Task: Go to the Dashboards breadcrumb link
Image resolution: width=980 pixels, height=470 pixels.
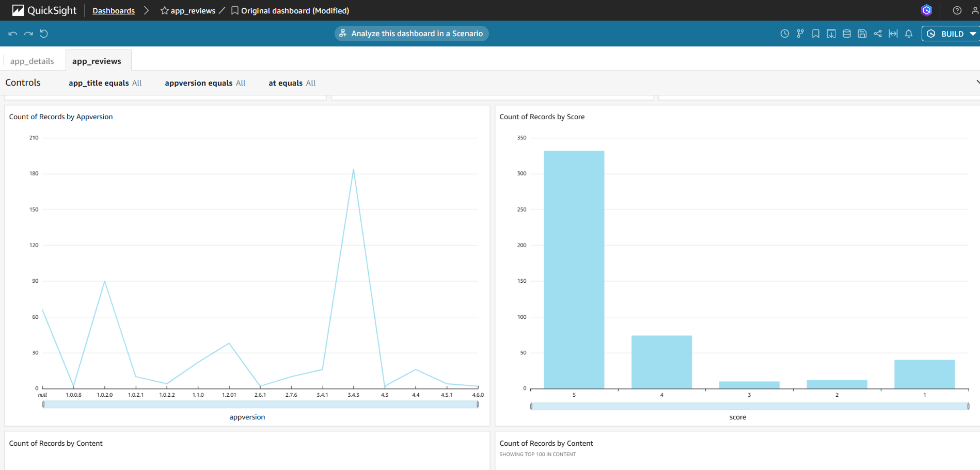Action: 114,11
